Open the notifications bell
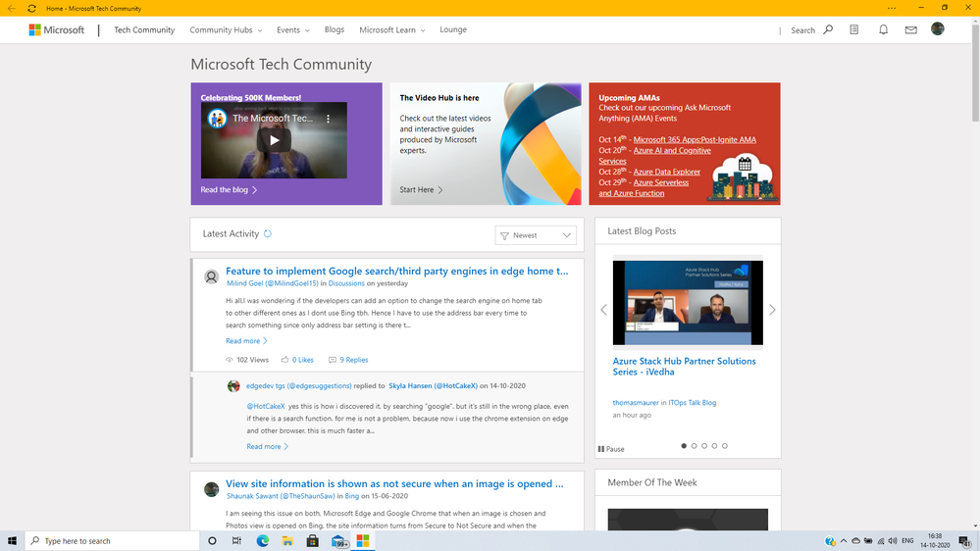This screenshot has height=551, width=980. click(883, 29)
